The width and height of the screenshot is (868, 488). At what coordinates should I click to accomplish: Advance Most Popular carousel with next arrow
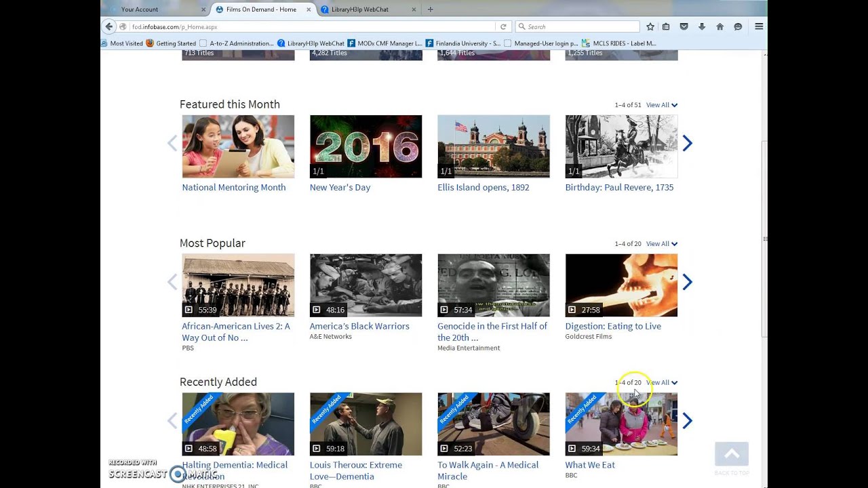[687, 282]
